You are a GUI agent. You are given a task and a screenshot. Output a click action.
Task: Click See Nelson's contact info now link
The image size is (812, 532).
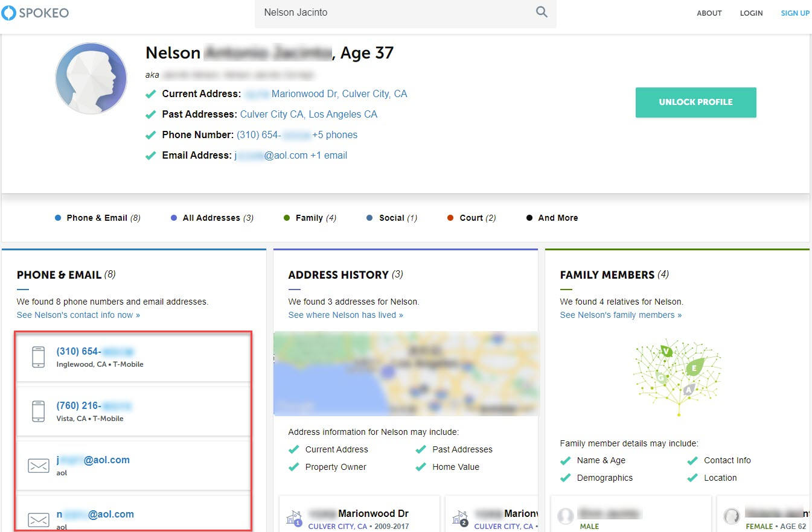[78, 315]
